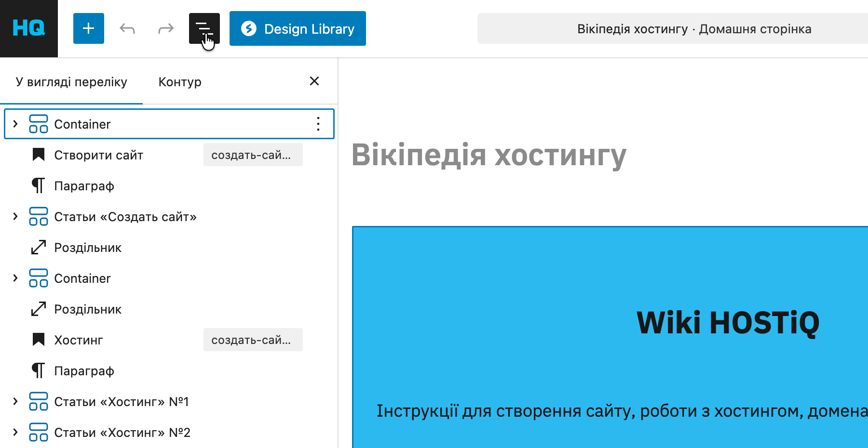Image resolution: width=868 pixels, height=448 pixels.
Task: Click the Статьи «Создать сайт» container icon
Action: pyautogui.click(x=39, y=216)
